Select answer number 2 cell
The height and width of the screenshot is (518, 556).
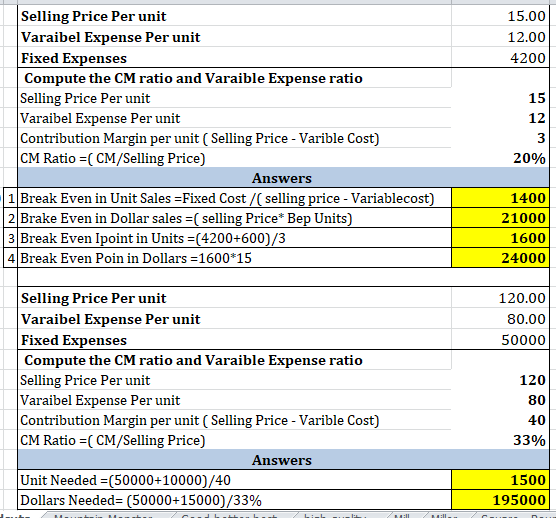(x=11, y=218)
